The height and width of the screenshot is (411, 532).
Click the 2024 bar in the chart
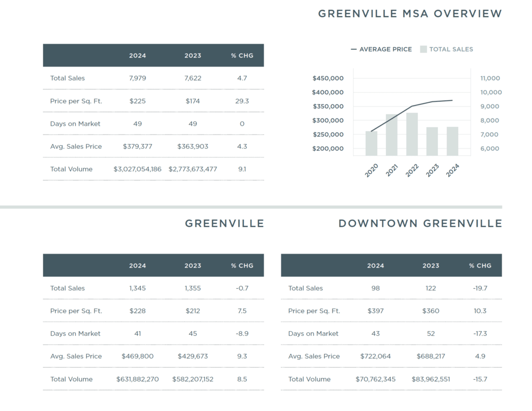click(x=452, y=141)
